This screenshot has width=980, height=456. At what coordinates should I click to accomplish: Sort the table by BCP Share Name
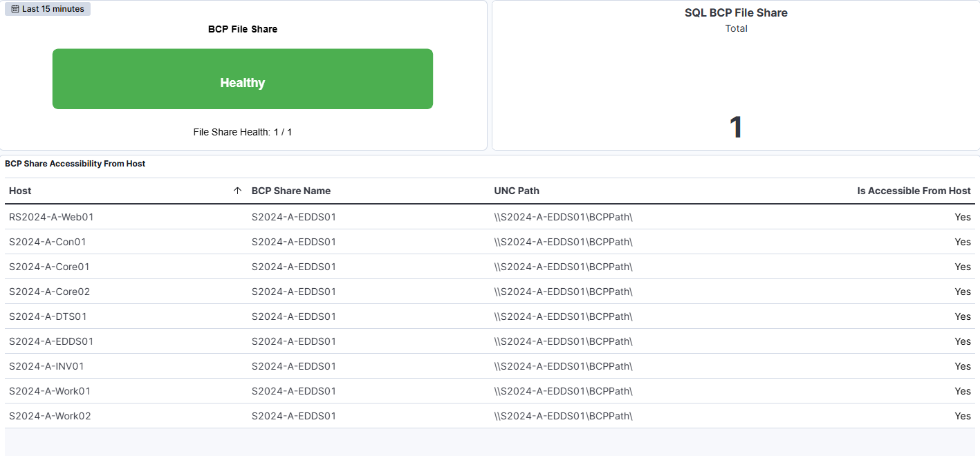[x=290, y=190]
